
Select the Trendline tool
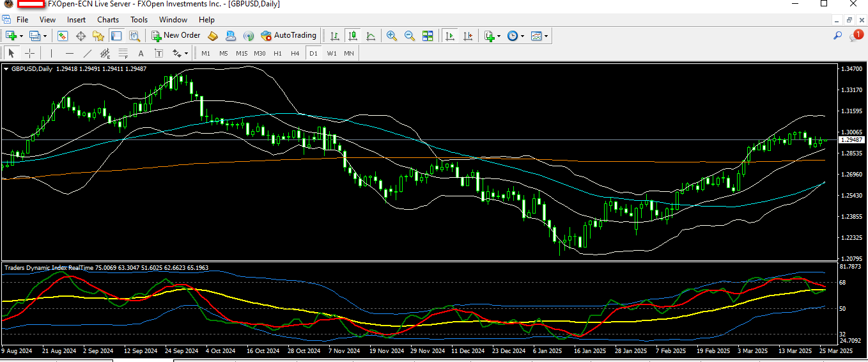pyautogui.click(x=87, y=53)
